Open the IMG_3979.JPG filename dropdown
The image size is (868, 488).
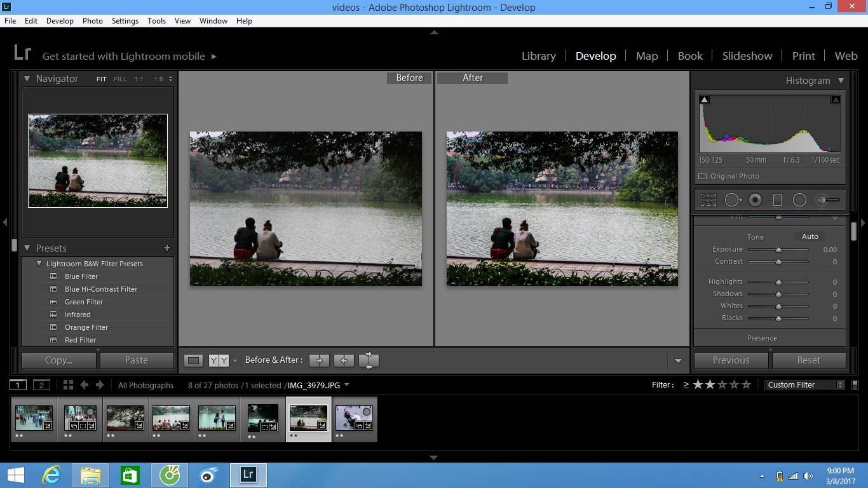[x=346, y=384]
